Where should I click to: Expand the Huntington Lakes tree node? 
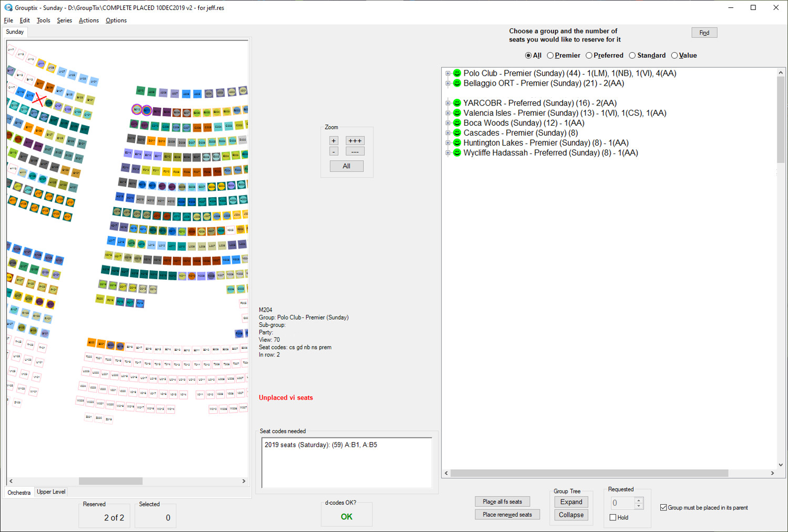447,142
